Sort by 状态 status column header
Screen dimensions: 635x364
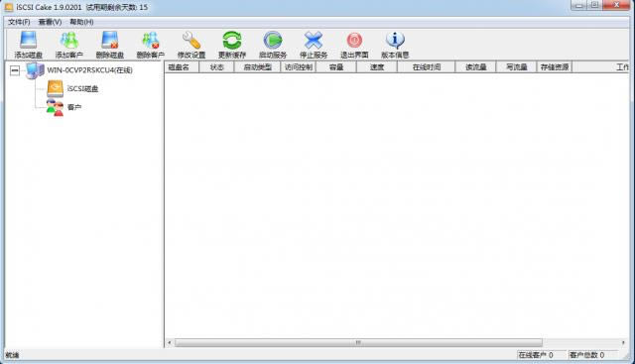click(x=216, y=67)
